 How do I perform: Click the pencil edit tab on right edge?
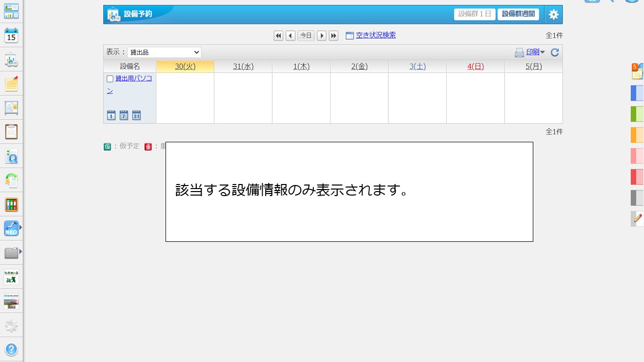[x=637, y=219]
